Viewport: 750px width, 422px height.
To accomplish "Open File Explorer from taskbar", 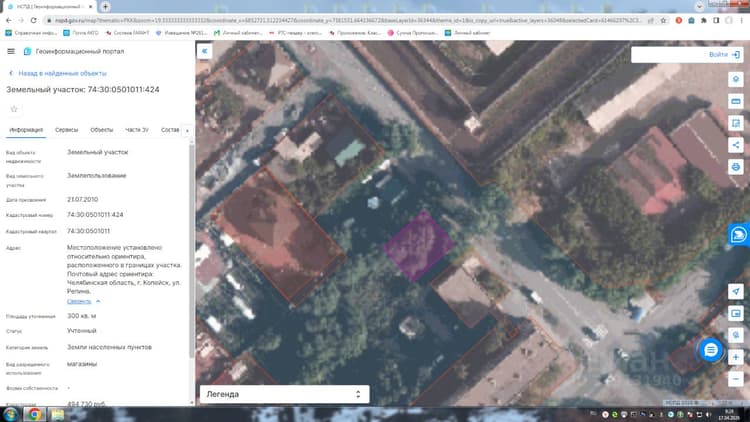I will click(57, 414).
